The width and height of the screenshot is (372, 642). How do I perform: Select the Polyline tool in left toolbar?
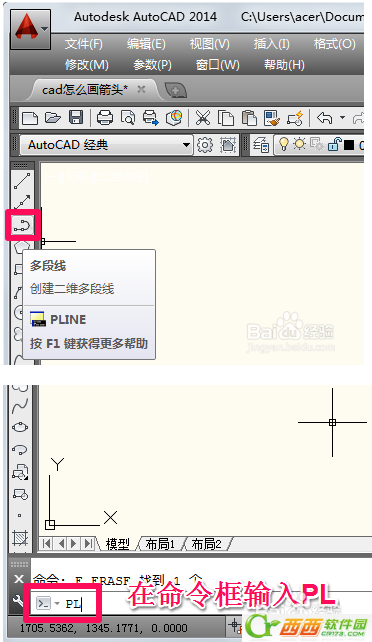22,225
